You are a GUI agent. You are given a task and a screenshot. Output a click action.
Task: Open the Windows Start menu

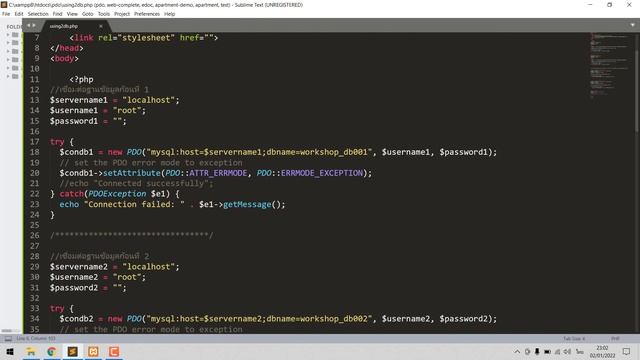tap(10, 351)
